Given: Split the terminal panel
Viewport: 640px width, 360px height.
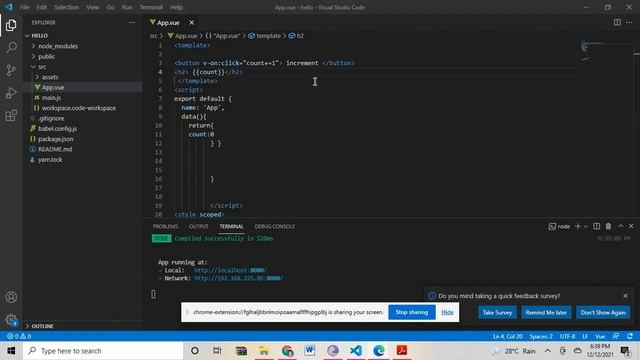Looking at the screenshot, I should 596,226.
